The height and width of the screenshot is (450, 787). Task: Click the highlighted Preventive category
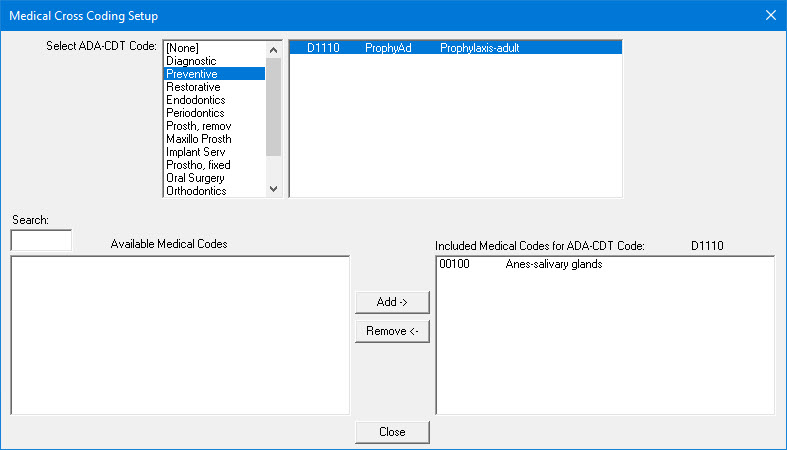pyautogui.click(x=192, y=74)
